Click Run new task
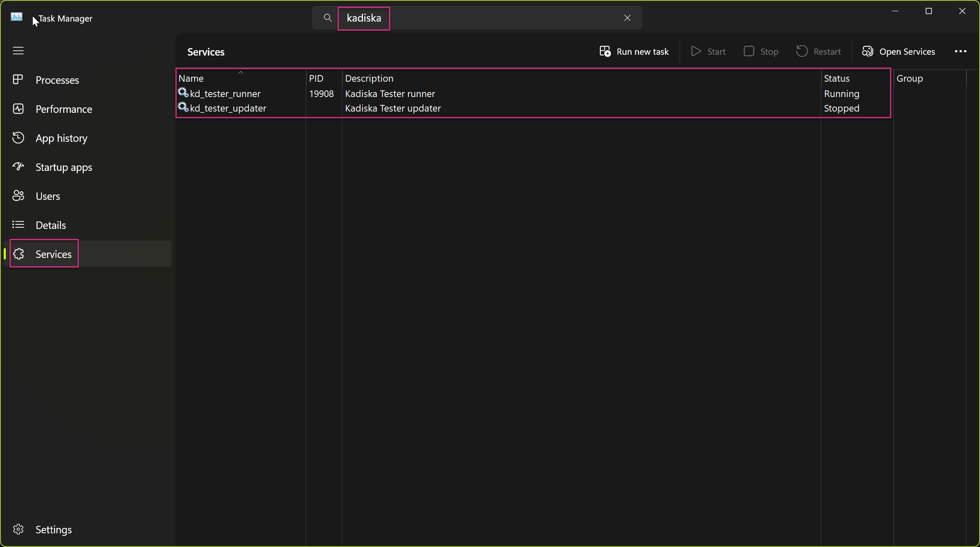This screenshot has width=980, height=547. point(634,51)
